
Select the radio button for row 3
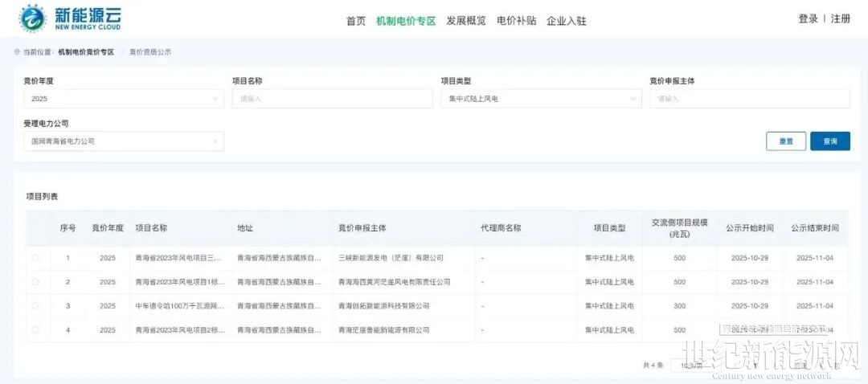click(35, 306)
